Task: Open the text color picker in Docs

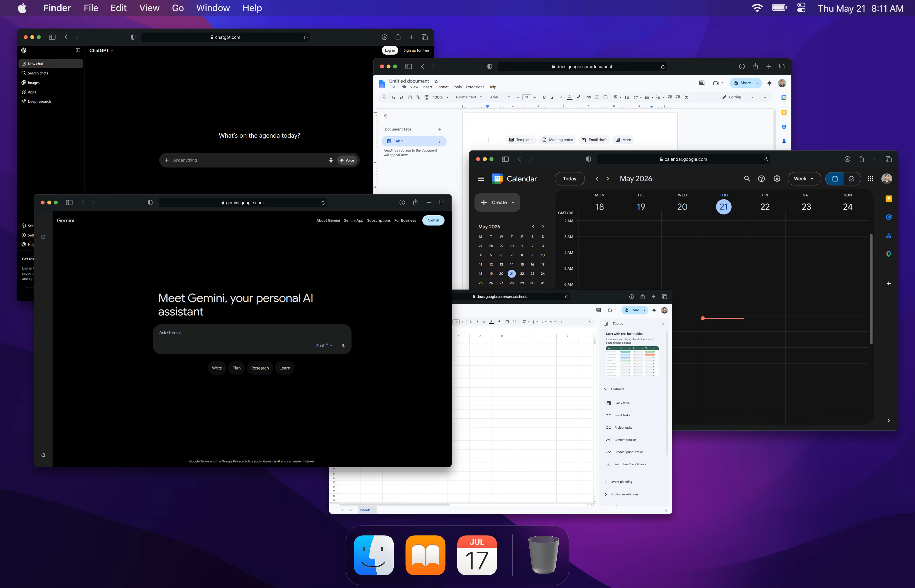Action: coord(569,97)
